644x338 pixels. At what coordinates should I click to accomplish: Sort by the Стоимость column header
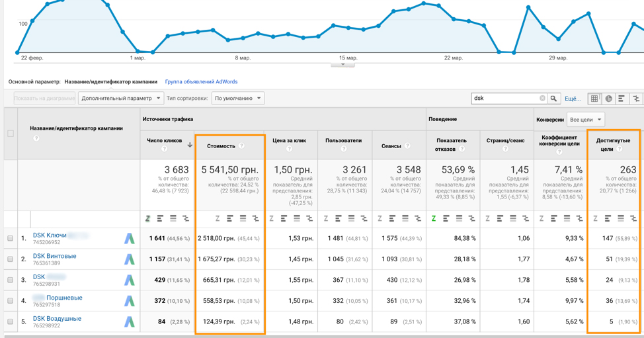221,146
